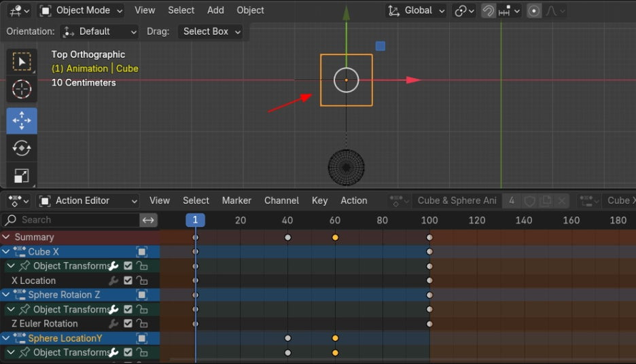
Task: Click the blue plane handle of move gizmo
Action: pos(381,45)
